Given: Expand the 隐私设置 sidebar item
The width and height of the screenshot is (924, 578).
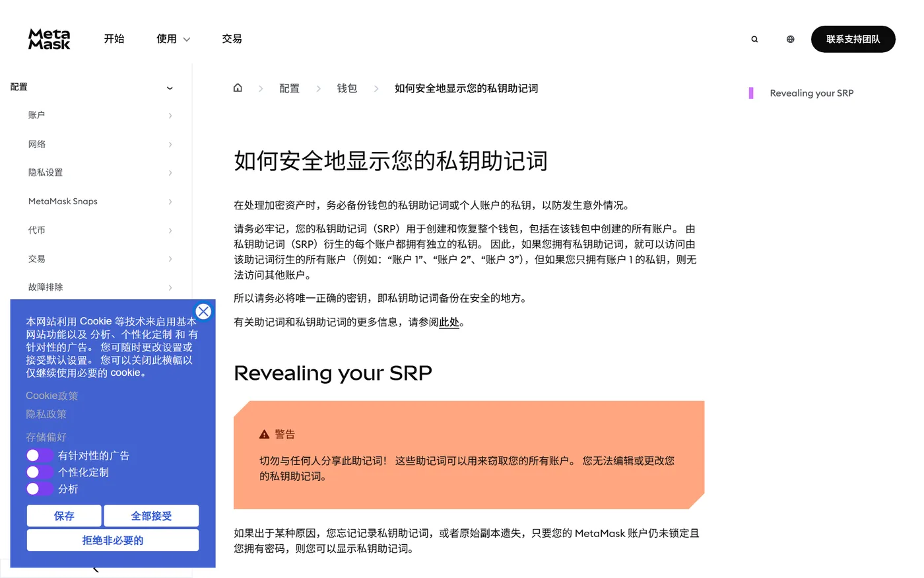Looking at the screenshot, I should click(x=100, y=172).
